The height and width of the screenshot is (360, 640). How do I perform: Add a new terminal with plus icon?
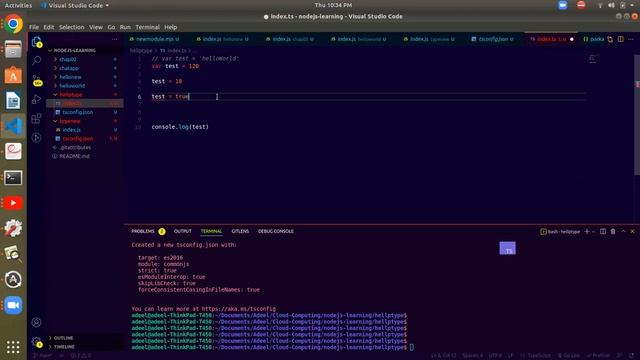(587, 231)
